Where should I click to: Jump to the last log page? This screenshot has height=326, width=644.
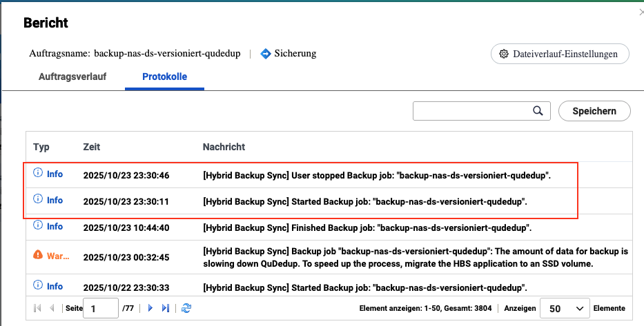(165, 308)
